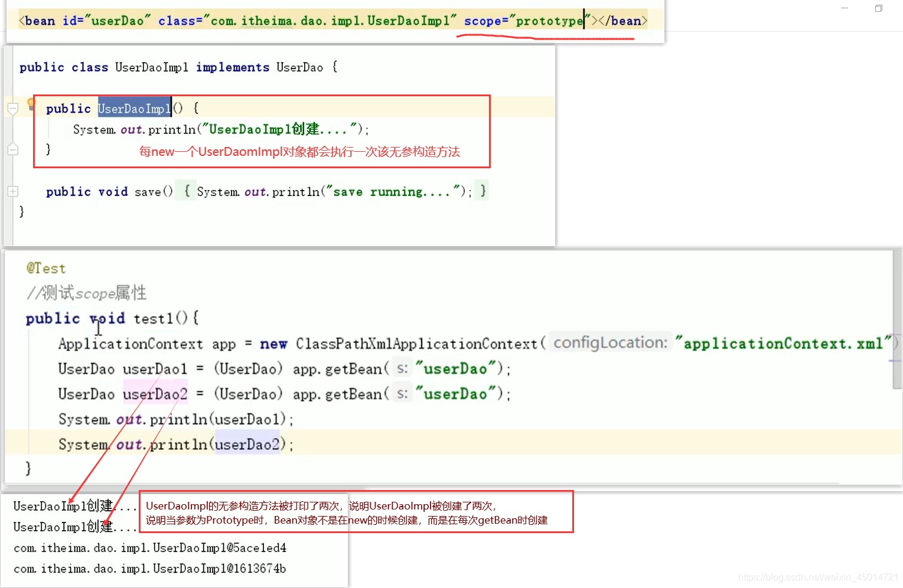Screen dimensions: 903x588
Task: Click the minimize window button
Action: click(x=845, y=8)
